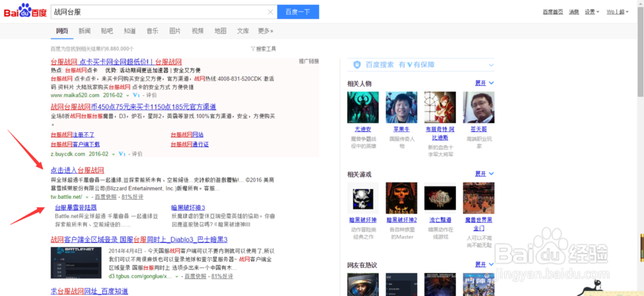
Task: Switch to the 文库 tab
Action: pyautogui.click(x=243, y=31)
